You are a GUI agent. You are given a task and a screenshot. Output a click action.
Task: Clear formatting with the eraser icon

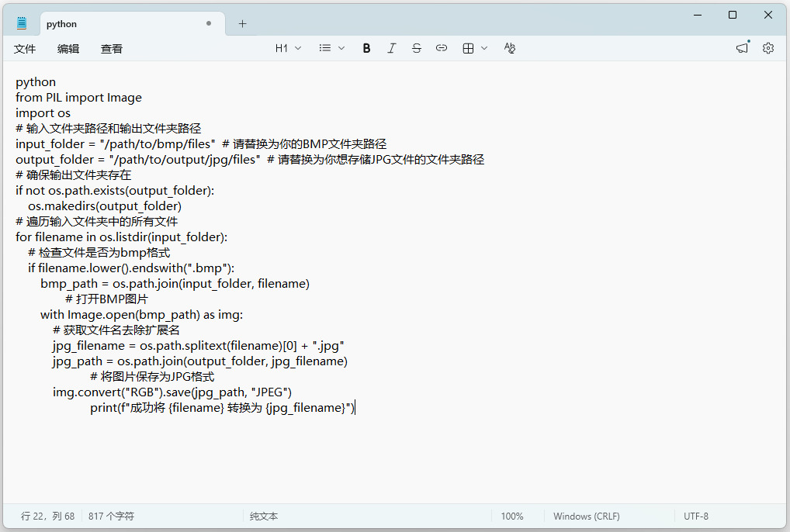click(509, 48)
